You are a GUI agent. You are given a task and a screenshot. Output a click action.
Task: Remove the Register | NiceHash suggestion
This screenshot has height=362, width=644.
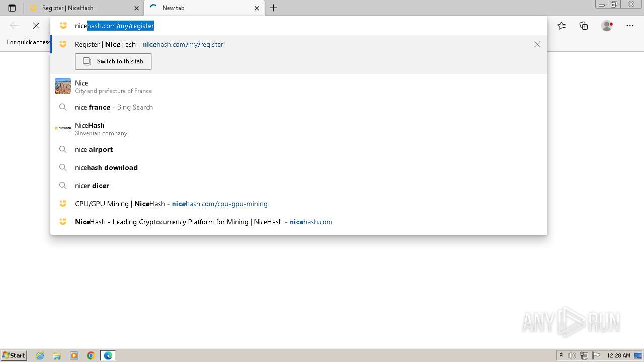pos(537,44)
